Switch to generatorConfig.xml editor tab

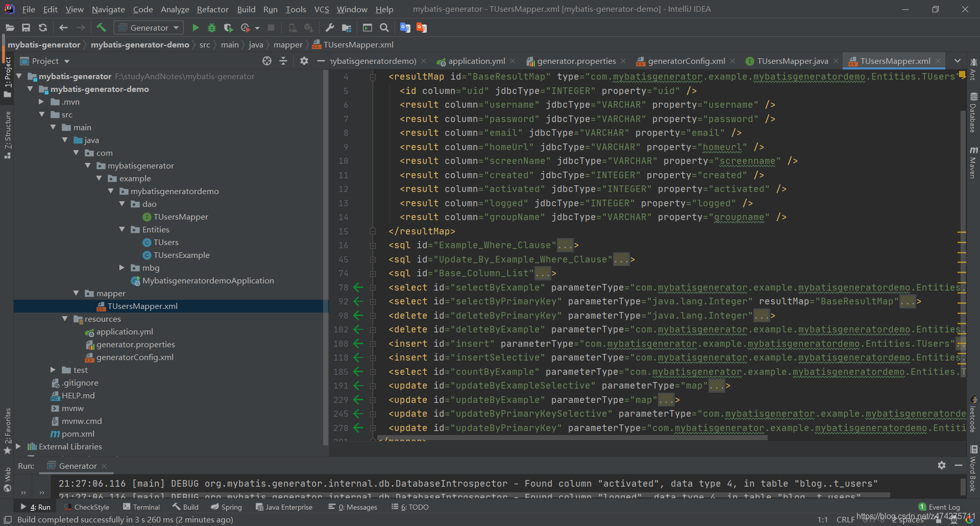[686, 61]
